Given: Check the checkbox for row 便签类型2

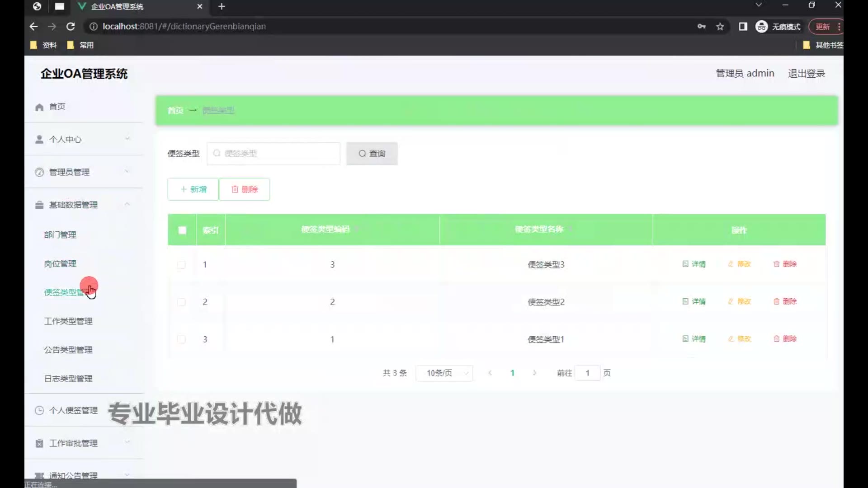Looking at the screenshot, I should click(x=181, y=302).
